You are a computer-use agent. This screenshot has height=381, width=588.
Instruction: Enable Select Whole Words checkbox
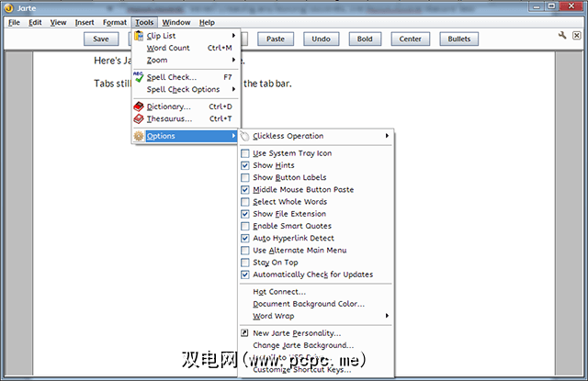[245, 202]
